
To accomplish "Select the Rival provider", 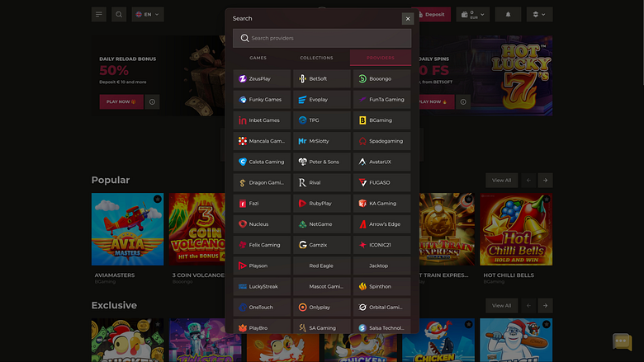I will 322,182.
